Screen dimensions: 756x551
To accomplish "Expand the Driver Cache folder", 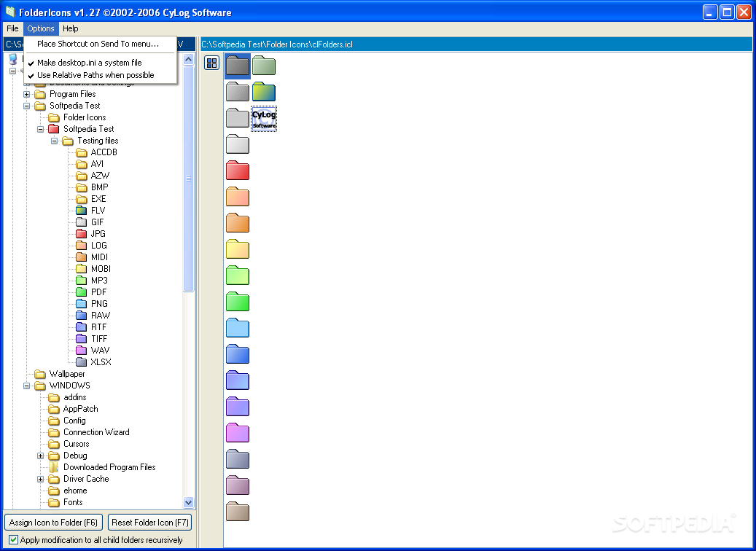I will [x=41, y=479].
